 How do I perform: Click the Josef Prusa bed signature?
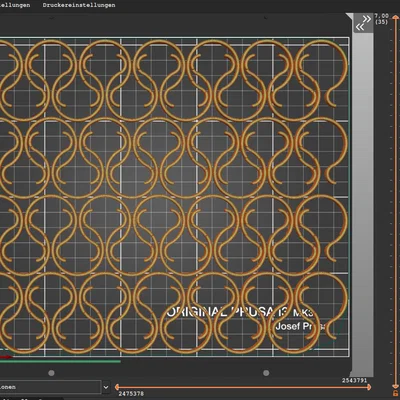pos(299,326)
